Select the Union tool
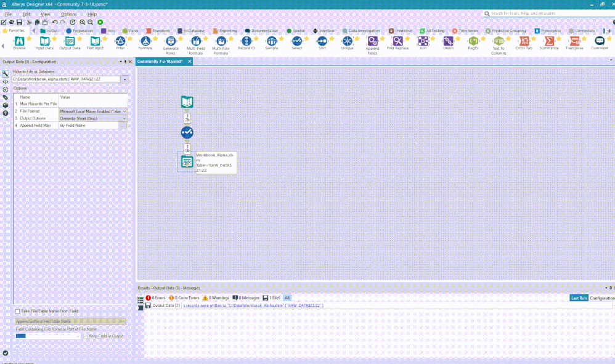The width and height of the screenshot is (615, 364). pos(448,43)
